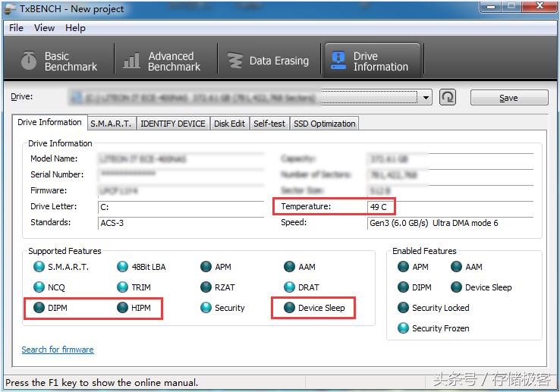This screenshot has height=392, width=560.
Task: Open the Help menu
Action: click(x=75, y=28)
